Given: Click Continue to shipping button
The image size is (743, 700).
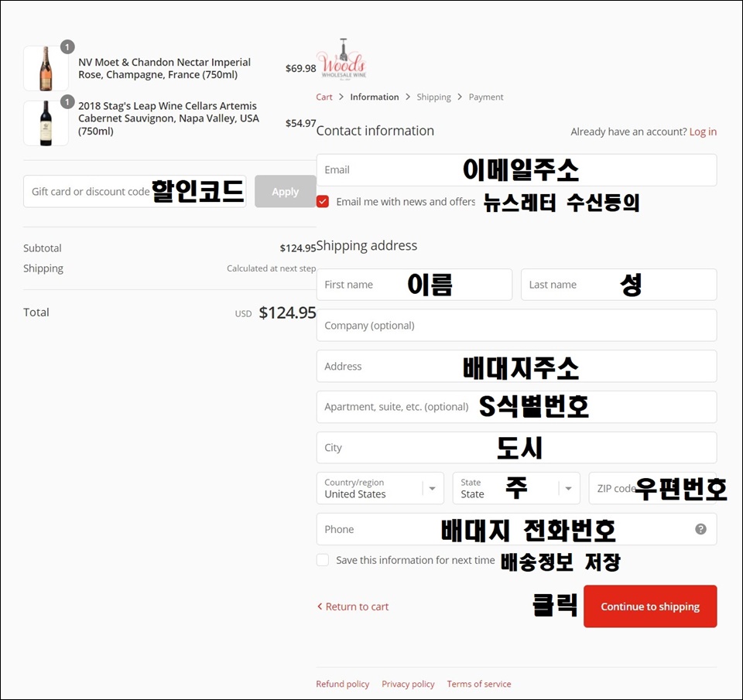Looking at the screenshot, I should coord(650,606).
